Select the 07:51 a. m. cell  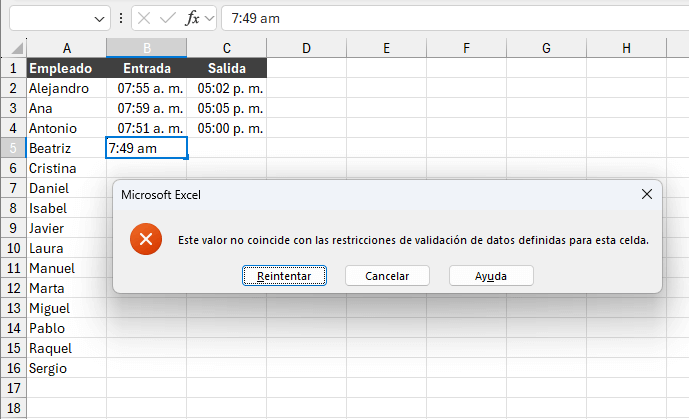coord(146,128)
